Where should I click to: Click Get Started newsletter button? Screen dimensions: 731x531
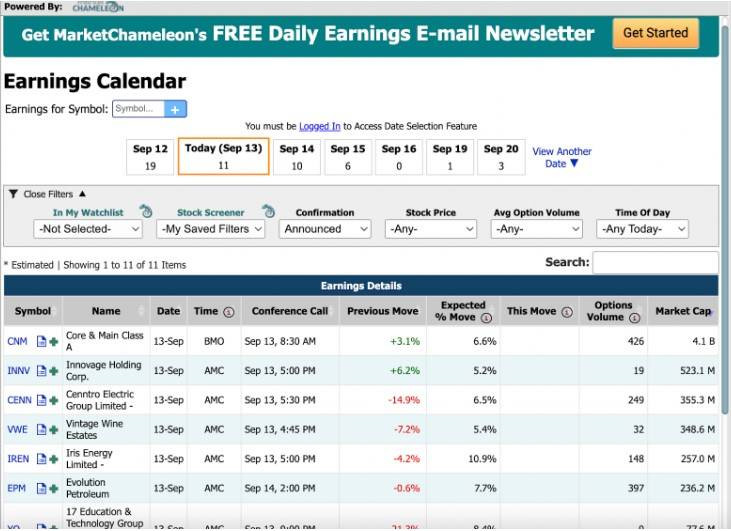tap(655, 33)
